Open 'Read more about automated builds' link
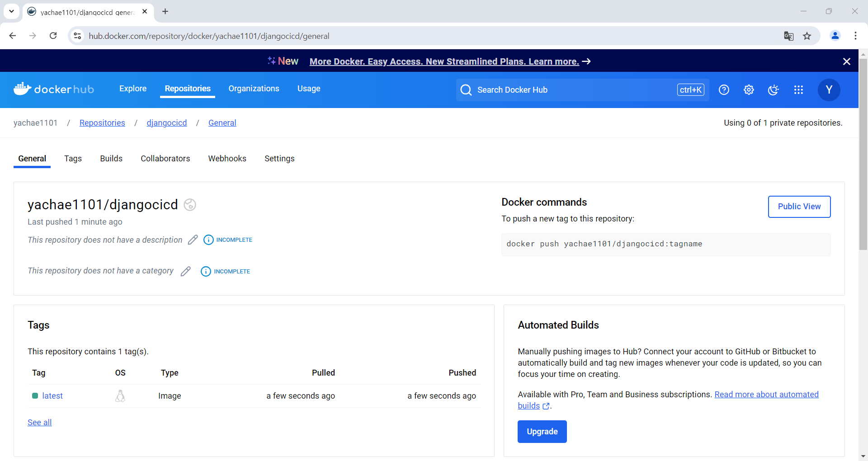This screenshot has width=868, height=461. pyautogui.click(x=766, y=395)
